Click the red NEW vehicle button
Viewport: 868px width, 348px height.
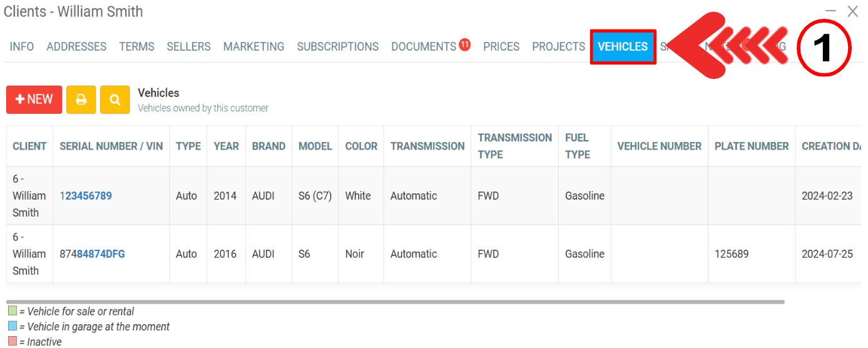(x=34, y=100)
